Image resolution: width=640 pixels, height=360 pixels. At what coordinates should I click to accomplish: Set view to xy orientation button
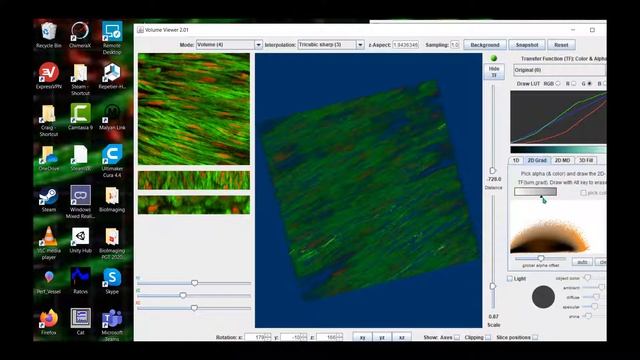click(x=362, y=337)
